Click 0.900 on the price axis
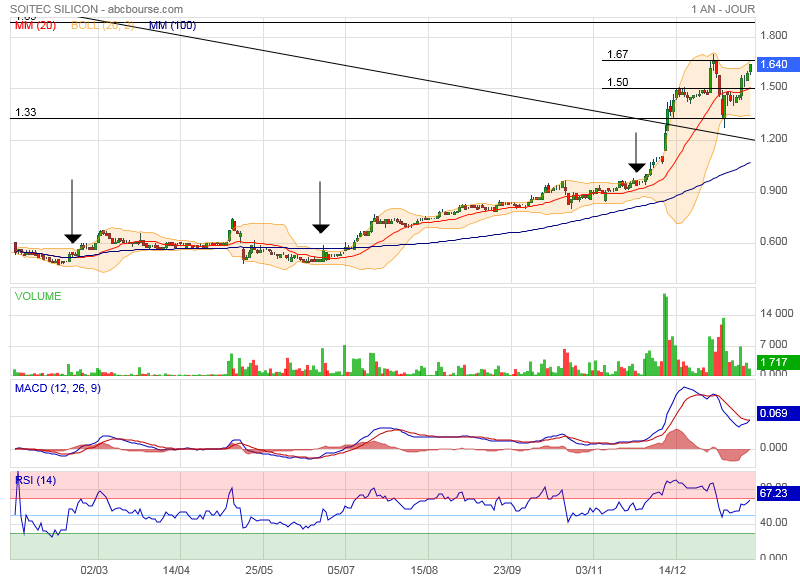800x580 pixels. pyautogui.click(x=773, y=190)
